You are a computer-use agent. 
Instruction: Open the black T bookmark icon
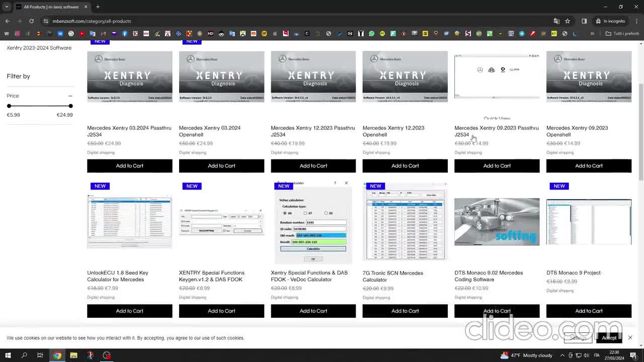click(x=361, y=34)
